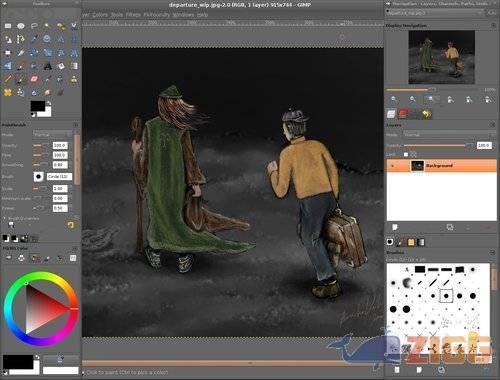The height and width of the screenshot is (380, 500).
Task: Open the image selector dropdown at top-right
Action: [435, 13]
